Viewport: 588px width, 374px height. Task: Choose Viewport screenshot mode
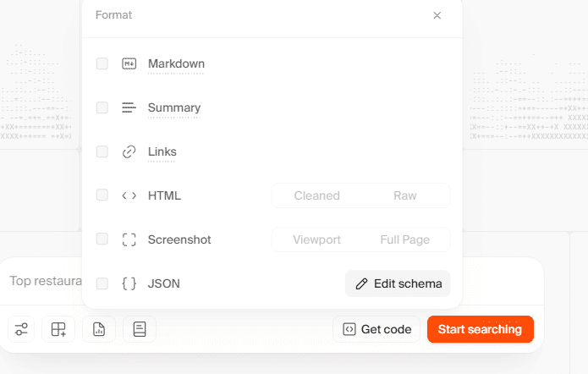316,239
